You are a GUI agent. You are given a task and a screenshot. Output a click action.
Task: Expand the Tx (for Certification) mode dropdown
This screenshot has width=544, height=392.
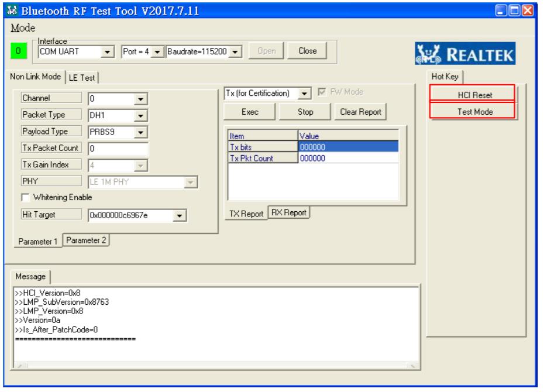coord(304,94)
